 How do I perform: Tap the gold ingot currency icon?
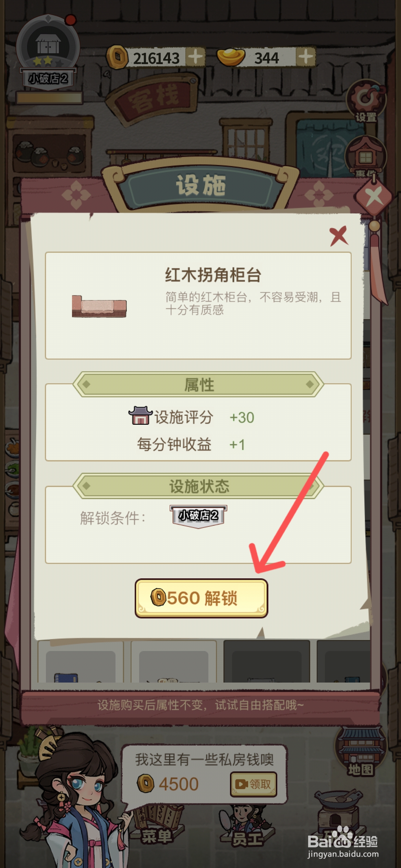tap(231, 57)
